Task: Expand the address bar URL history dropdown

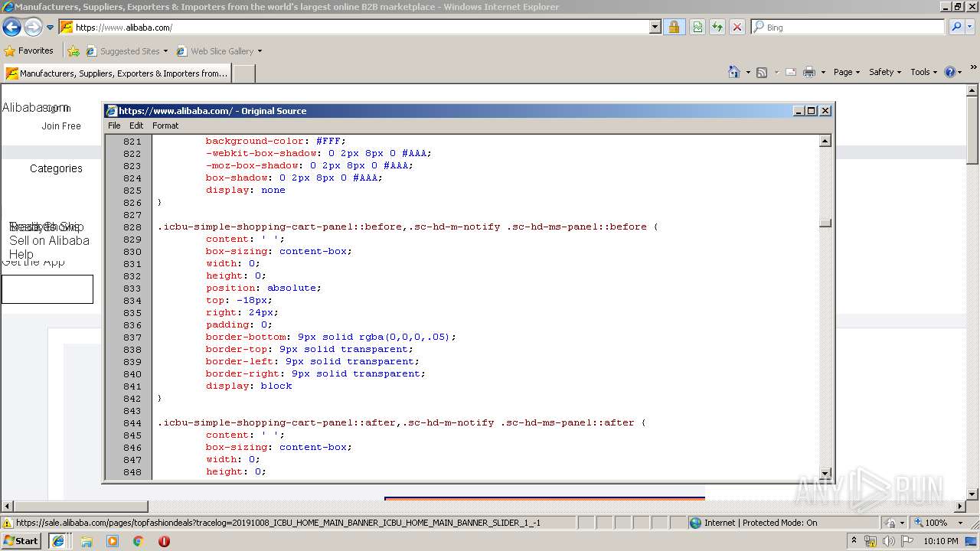Action: tap(655, 28)
